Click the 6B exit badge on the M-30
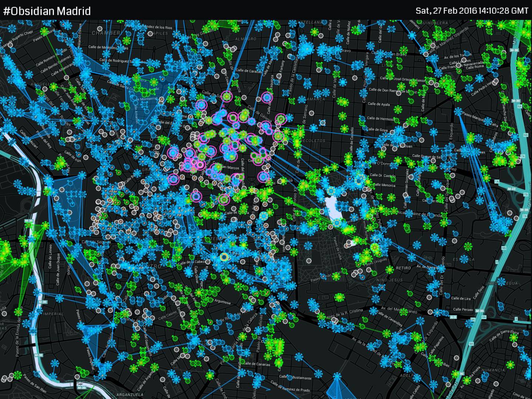The width and height of the screenshot is (532, 399). pyautogui.click(x=526, y=135)
